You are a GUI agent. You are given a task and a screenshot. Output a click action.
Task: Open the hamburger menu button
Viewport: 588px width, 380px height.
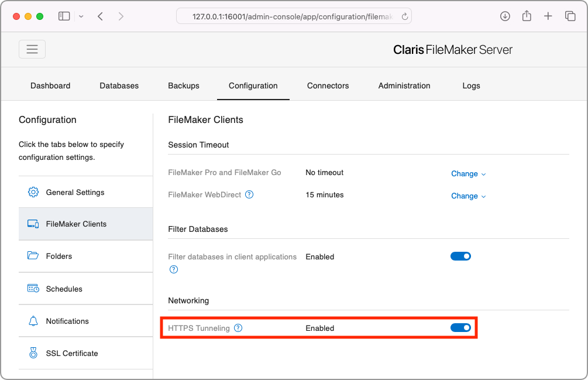pos(32,49)
